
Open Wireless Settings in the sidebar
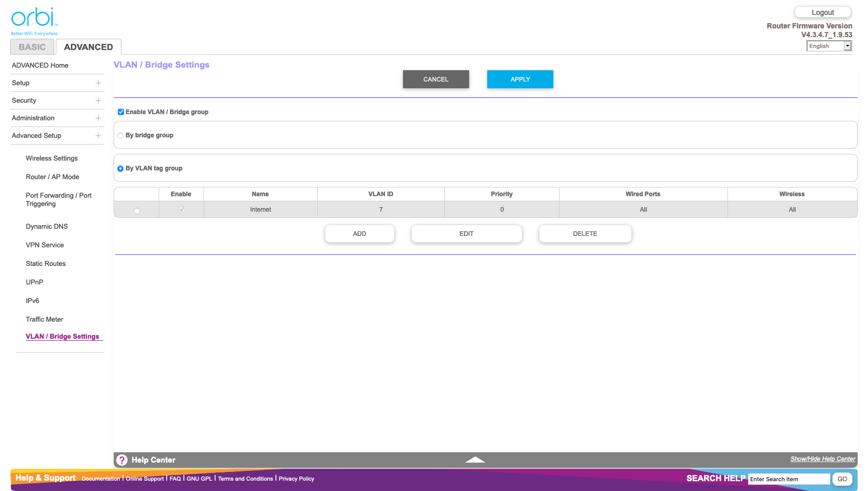click(x=52, y=159)
